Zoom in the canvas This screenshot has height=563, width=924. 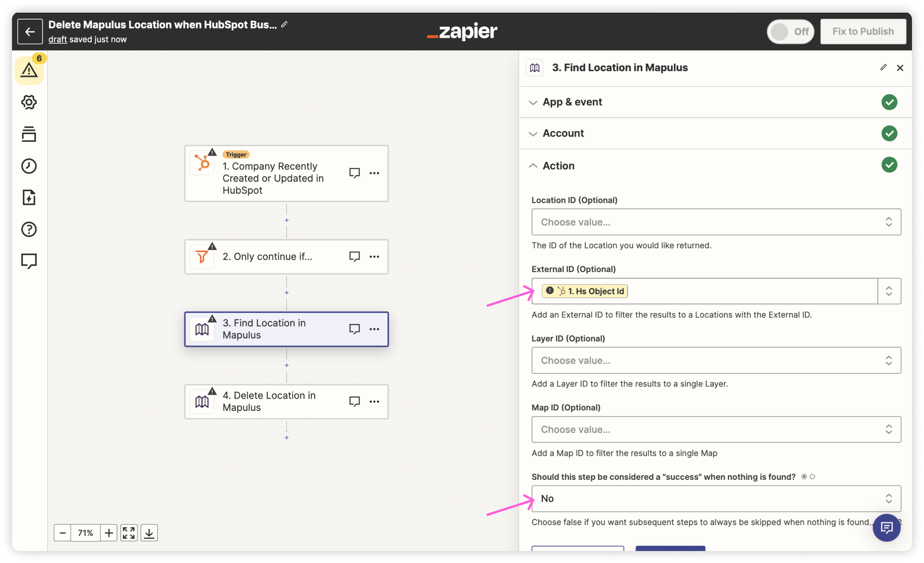[x=109, y=533]
